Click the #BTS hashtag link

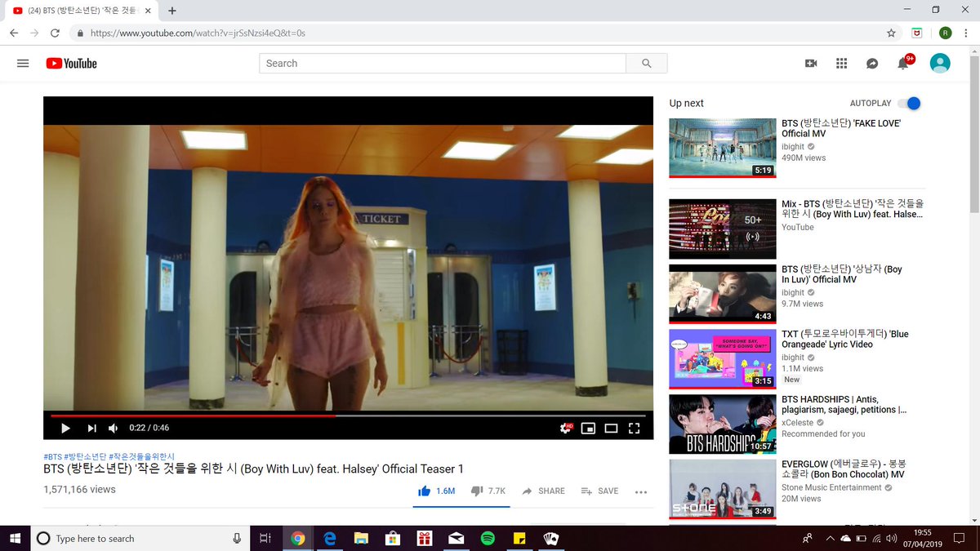coord(52,457)
